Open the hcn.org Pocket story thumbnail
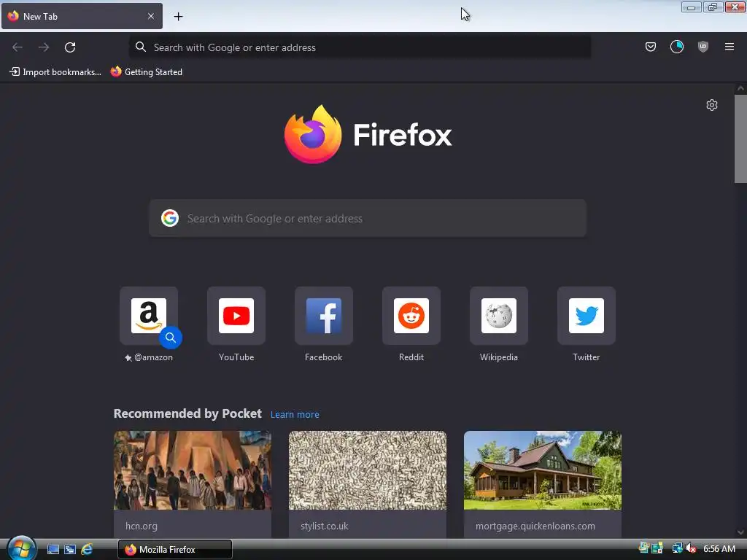Viewport: 747px width, 560px height. pos(193,470)
